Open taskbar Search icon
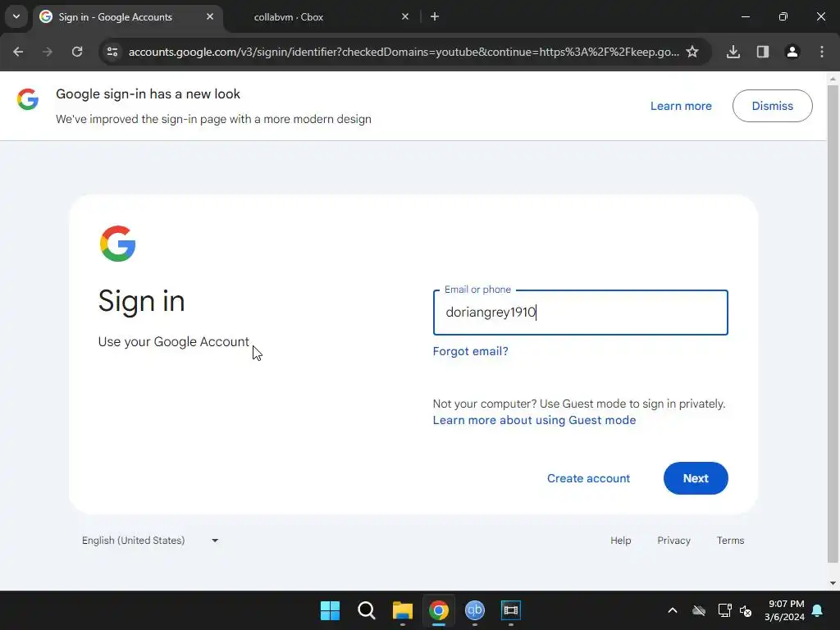This screenshot has width=840, height=630. tap(367, 610)
